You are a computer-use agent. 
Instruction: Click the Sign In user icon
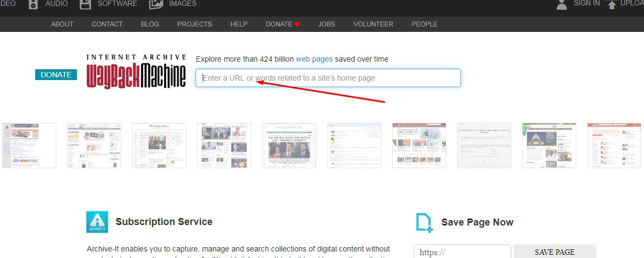tap(562, 4)
